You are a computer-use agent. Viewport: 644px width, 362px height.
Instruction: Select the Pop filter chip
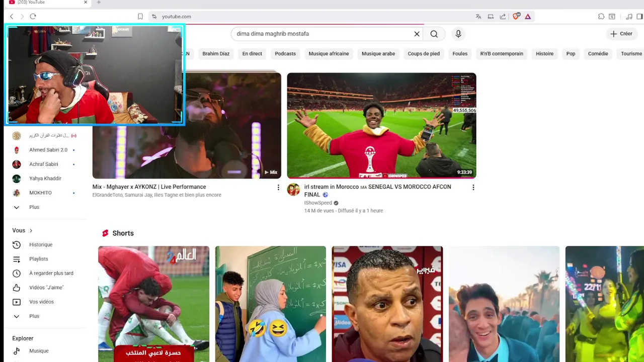point(571,53)
